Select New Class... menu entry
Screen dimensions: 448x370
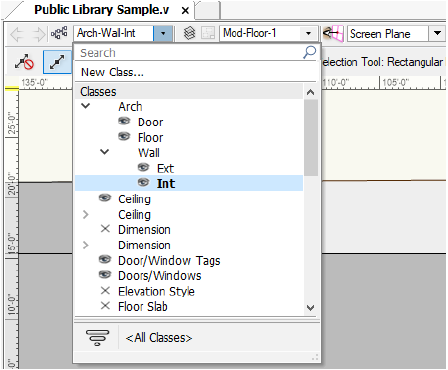pos(112,72)
